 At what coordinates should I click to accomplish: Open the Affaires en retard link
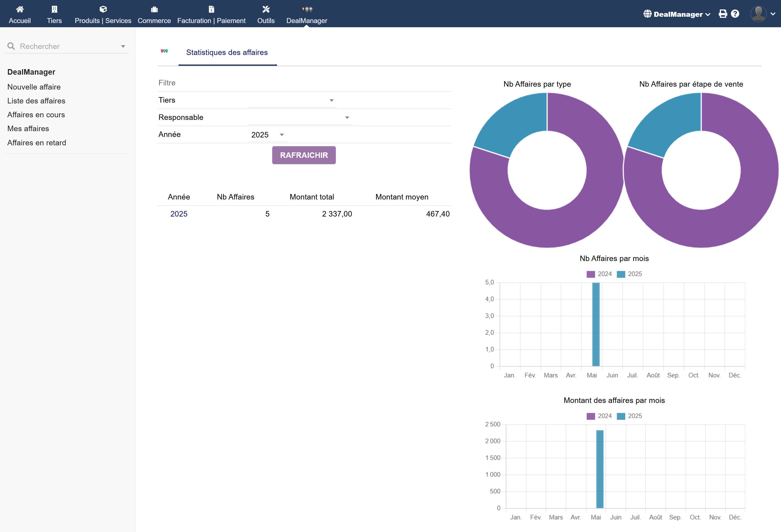point(37,143)
